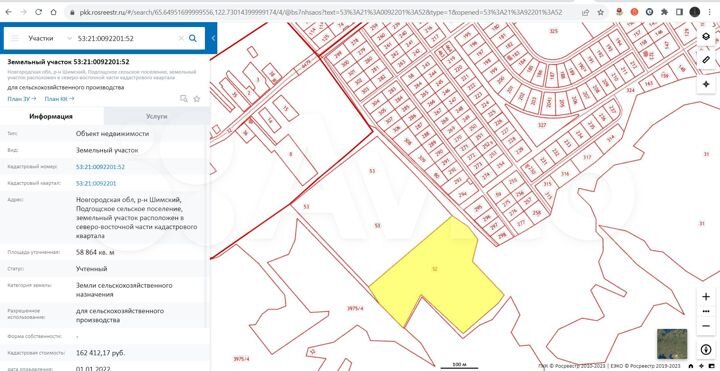Open the План ЗУ link
Viewport: 720px width, 371px height.
pyautogui.click(x=22, y=99)
